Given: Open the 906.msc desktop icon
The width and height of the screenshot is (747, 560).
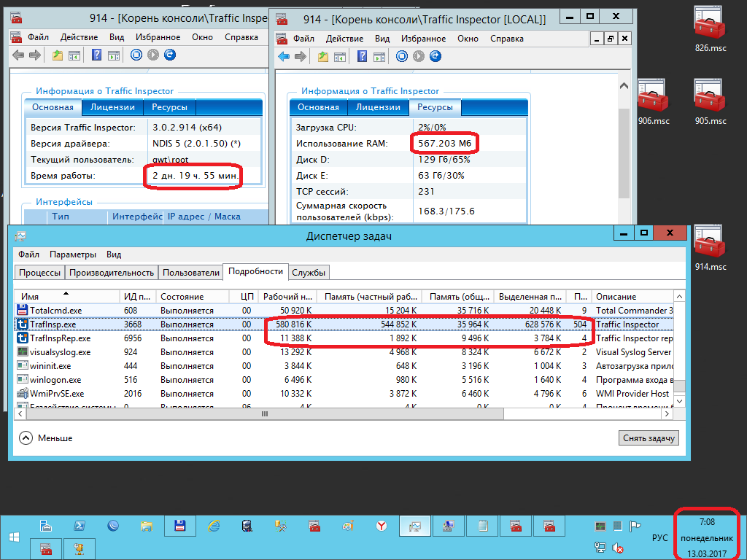Looking at the screenshot, I should [653, 102].
